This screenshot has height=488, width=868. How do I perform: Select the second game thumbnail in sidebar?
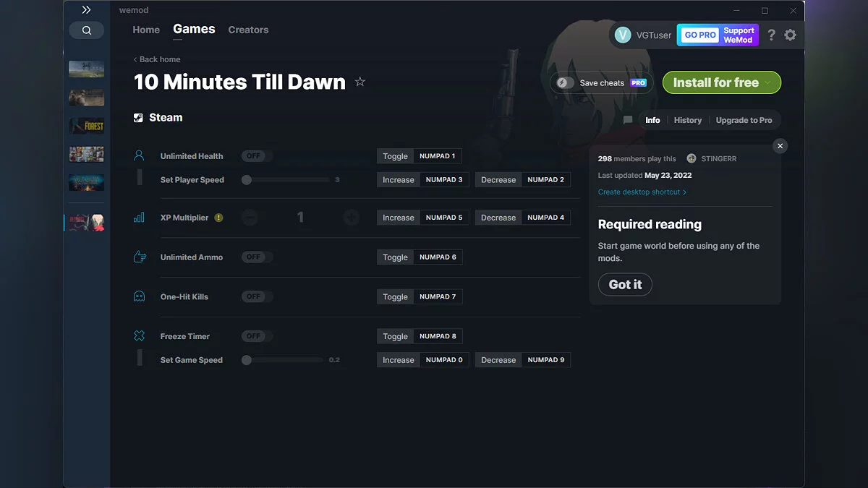click(86, 98)
